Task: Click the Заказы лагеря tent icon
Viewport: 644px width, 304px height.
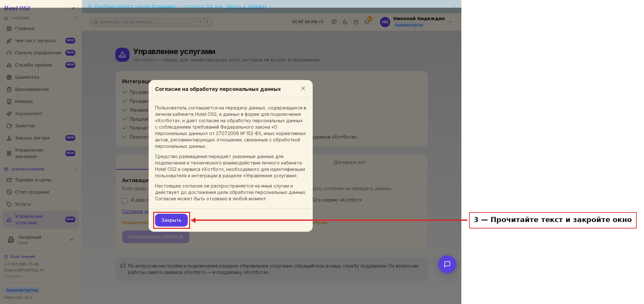Action: point(9,138)
